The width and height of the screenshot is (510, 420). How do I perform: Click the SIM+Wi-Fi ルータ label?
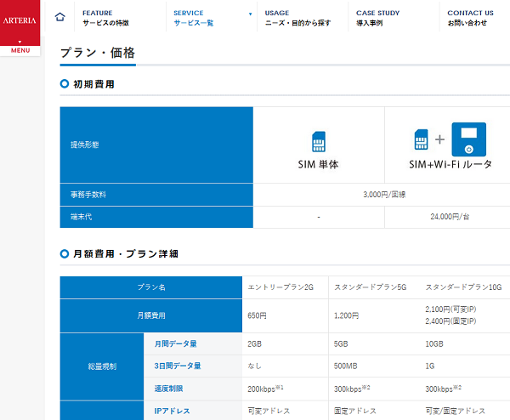(x=450, y=164)
